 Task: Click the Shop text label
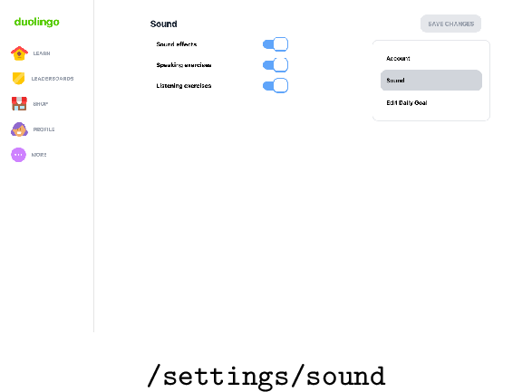[x=41, y=104]
